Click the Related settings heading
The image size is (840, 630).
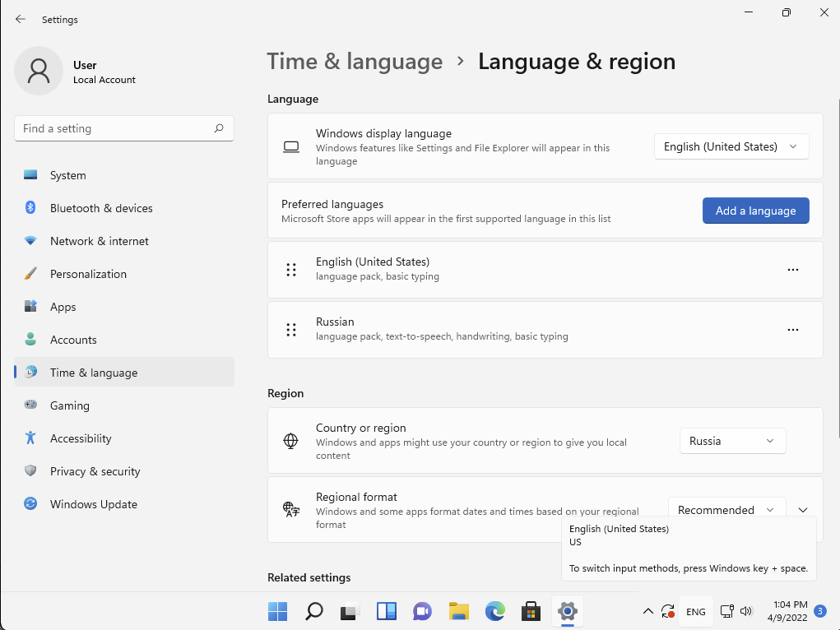309,577
